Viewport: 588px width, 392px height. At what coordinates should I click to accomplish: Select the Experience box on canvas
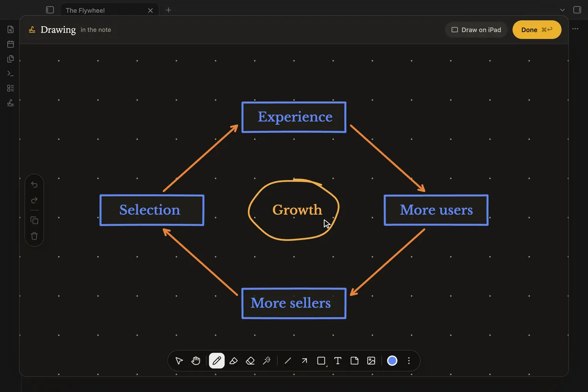point(294,117)
